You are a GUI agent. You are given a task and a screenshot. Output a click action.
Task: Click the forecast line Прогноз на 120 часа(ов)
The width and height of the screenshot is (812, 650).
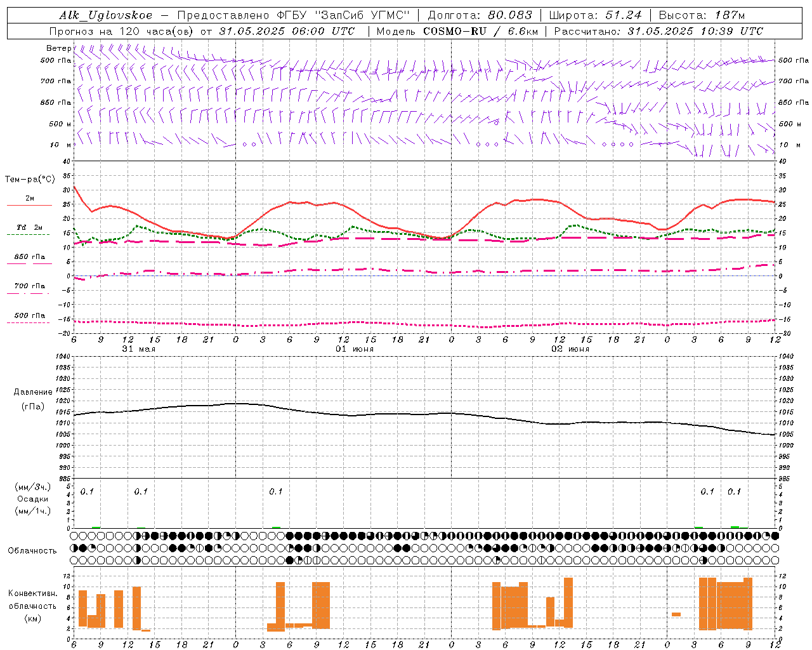(x=122, y=31)
